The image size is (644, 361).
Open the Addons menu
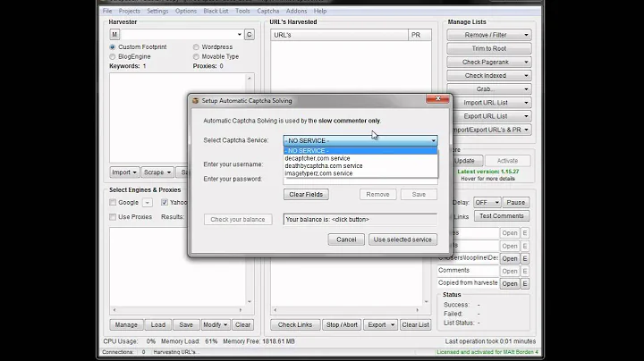[296, 11]
